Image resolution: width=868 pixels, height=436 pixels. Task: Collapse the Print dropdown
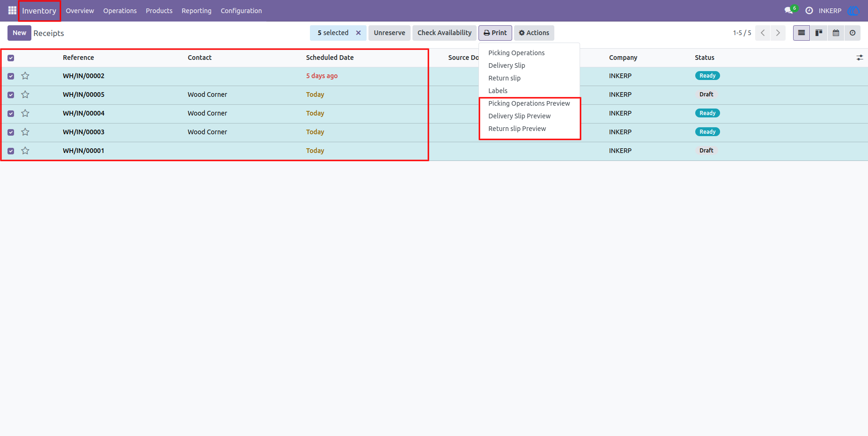pyautogui.click(x=495, y=33)
